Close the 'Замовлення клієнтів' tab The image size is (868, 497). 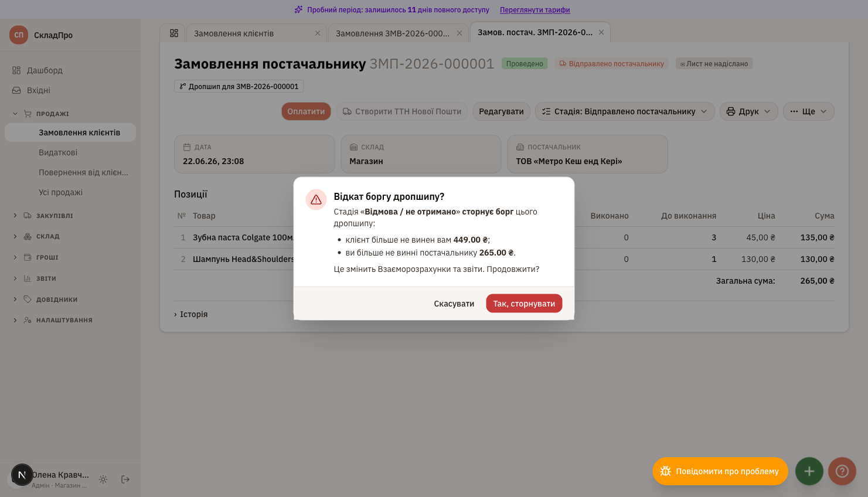coord(318,33)
